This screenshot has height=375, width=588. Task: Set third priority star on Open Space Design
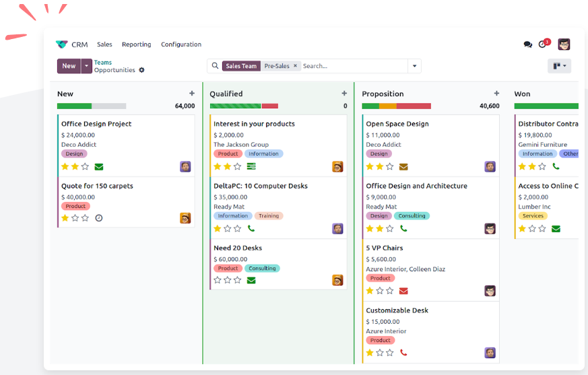390,166
